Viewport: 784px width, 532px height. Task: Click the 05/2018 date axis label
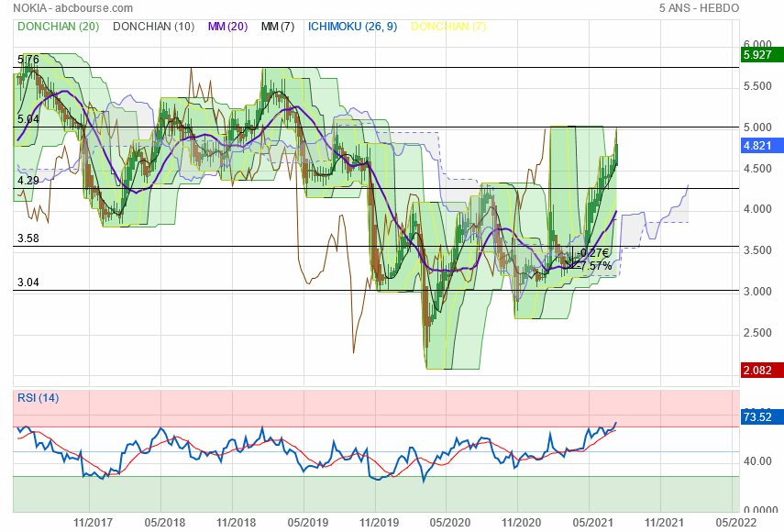tap(164, 523)
